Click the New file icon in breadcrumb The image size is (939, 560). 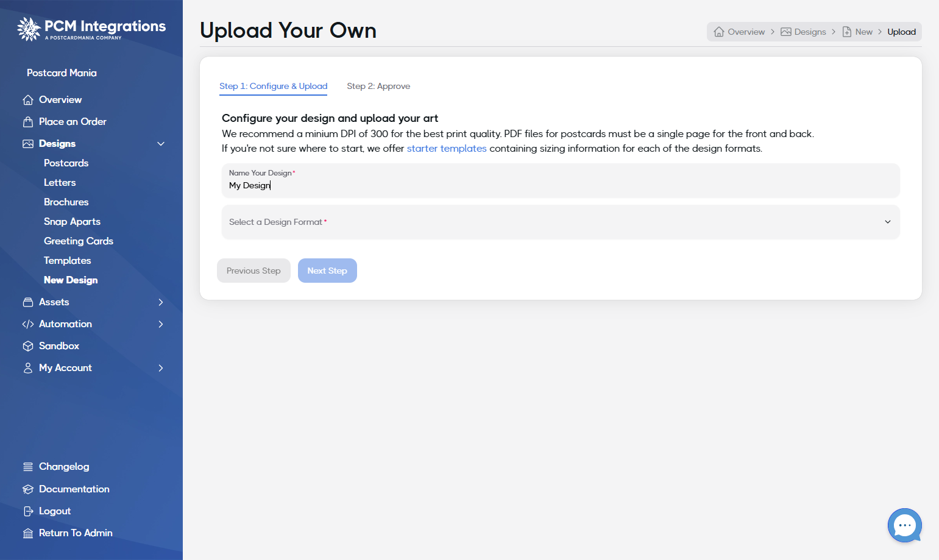point(847,32)
